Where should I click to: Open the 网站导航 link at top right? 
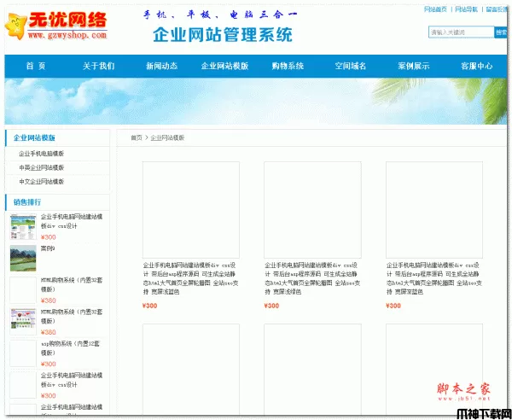pos(467,9)
